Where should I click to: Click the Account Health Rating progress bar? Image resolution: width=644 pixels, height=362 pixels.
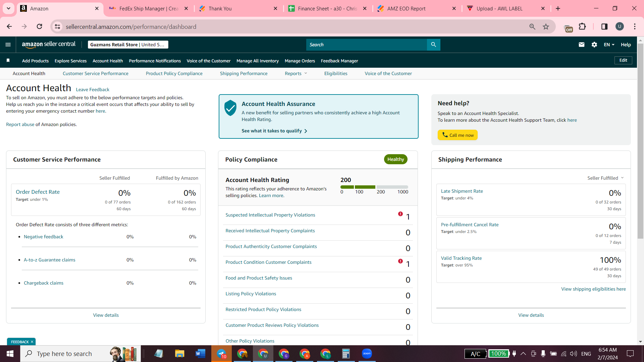click(x=374, y=187)
